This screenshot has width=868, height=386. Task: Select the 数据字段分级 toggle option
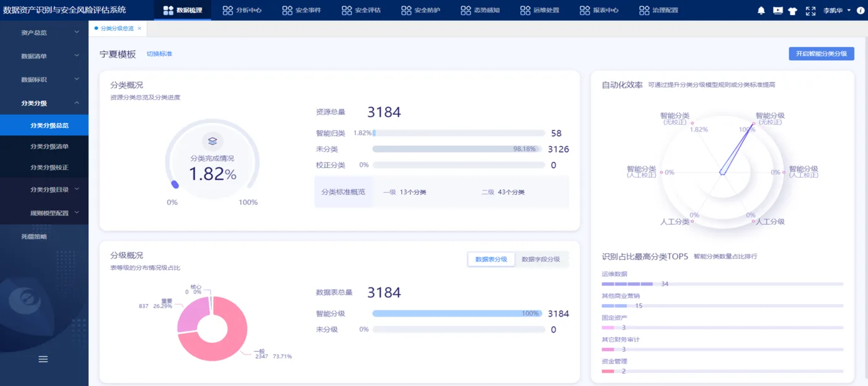click(x=541, y=259)
